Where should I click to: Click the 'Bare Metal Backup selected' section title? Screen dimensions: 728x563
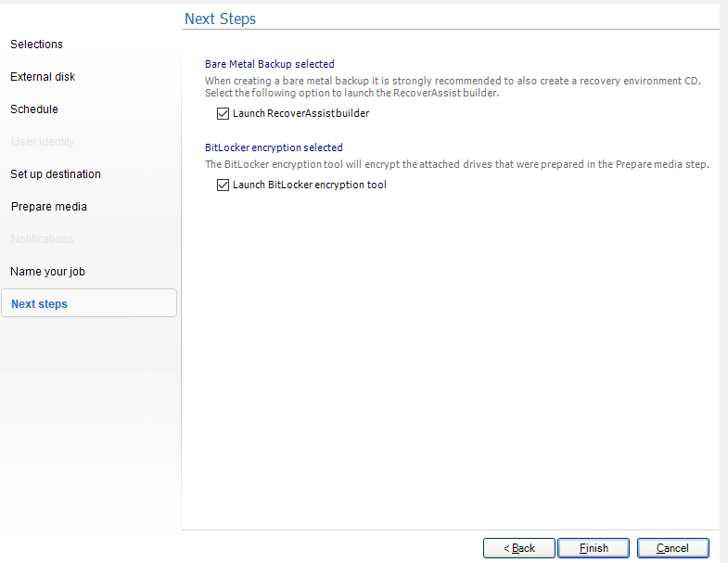269,65
